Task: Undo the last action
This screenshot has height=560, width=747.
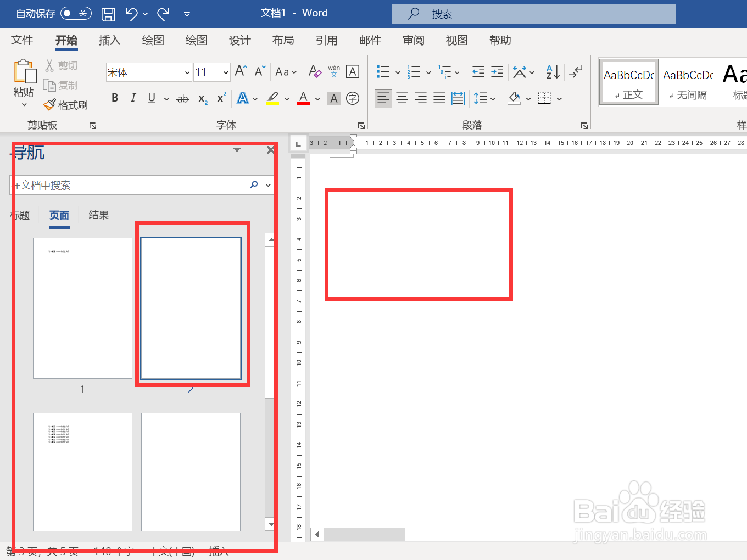Action: pos(131,14)
